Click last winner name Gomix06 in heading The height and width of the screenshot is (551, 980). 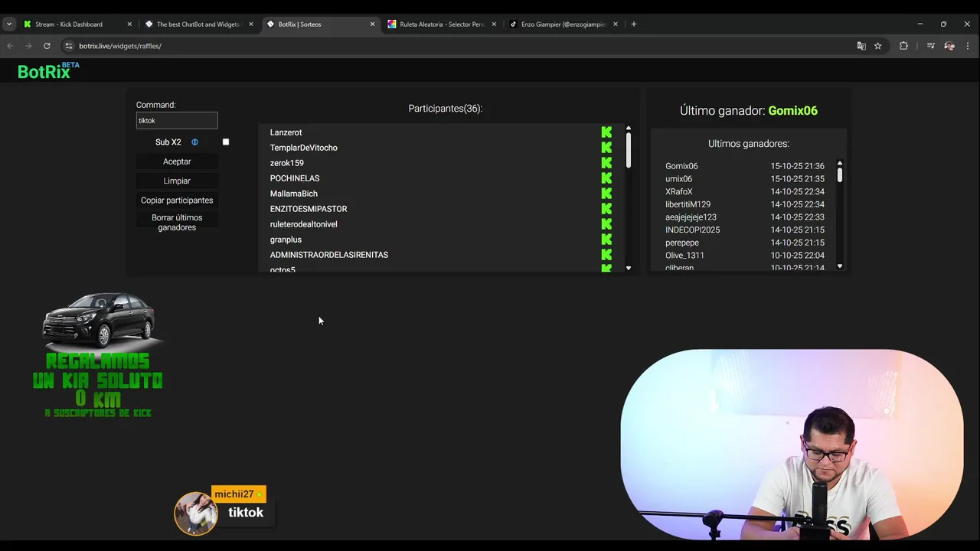click(x=792, y=111)
